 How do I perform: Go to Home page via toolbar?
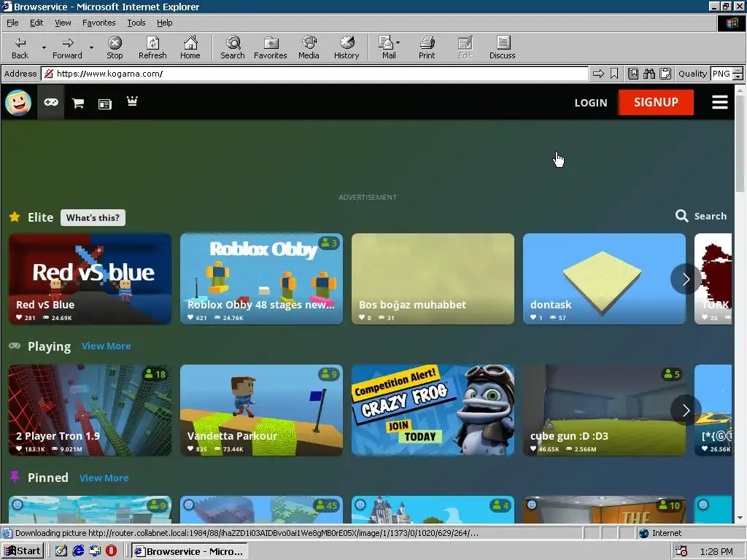[x=190, y=47]
